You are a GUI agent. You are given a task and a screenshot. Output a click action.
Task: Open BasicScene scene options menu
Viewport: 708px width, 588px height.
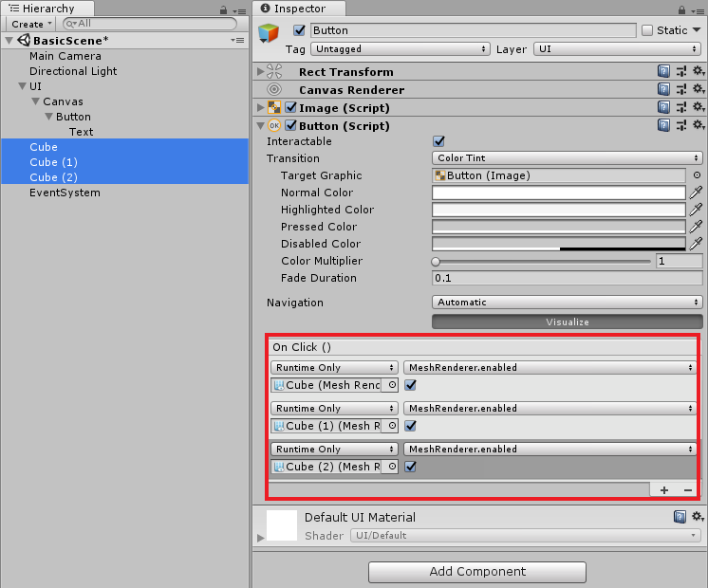[x=237, y=40]
